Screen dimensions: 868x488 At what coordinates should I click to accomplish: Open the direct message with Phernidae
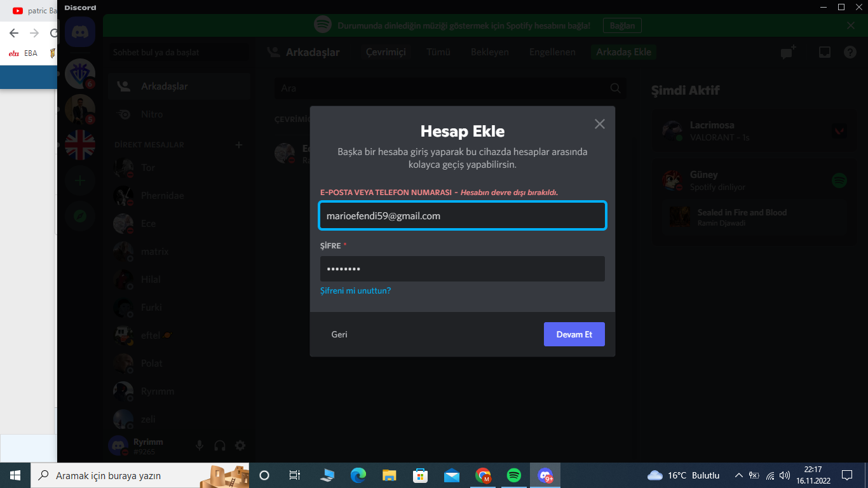click(179, 196)
